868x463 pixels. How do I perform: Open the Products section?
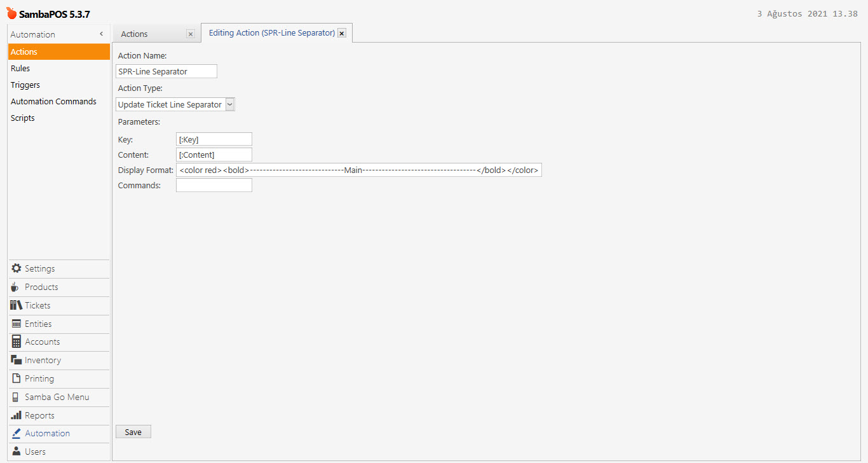click(x=58, y=287)
